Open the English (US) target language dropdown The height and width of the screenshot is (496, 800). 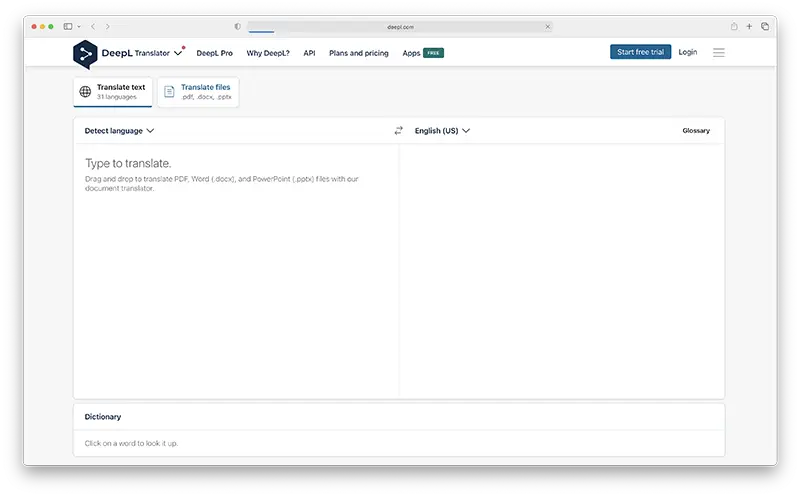442,131
